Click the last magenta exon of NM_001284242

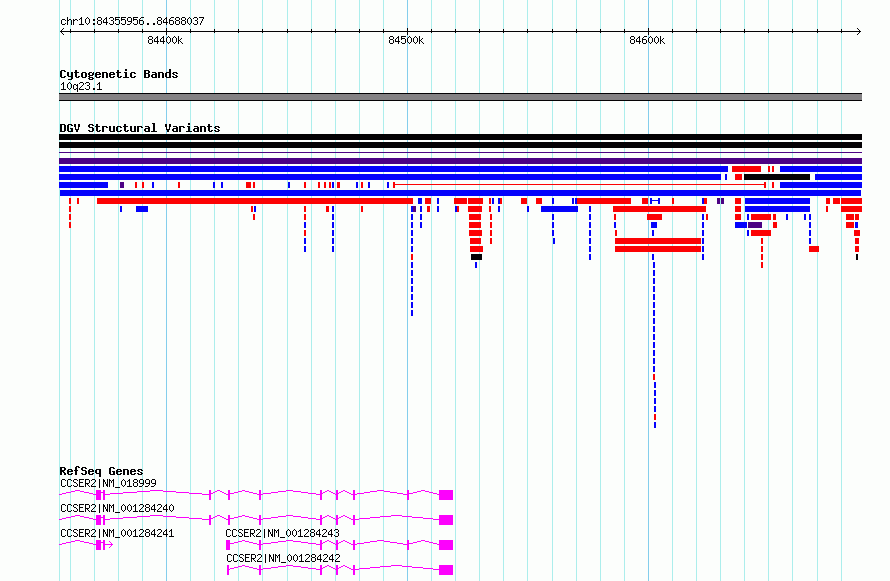point(446,570)
